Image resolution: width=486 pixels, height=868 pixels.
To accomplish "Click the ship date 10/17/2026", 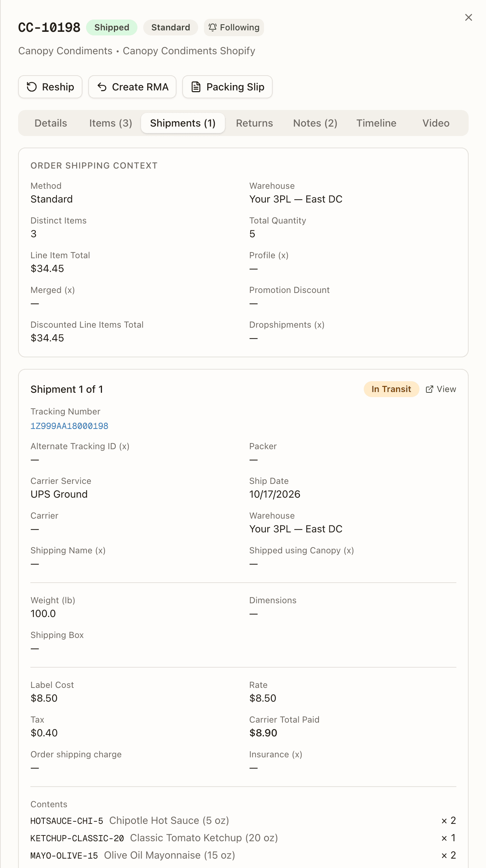I will (275, 494).
